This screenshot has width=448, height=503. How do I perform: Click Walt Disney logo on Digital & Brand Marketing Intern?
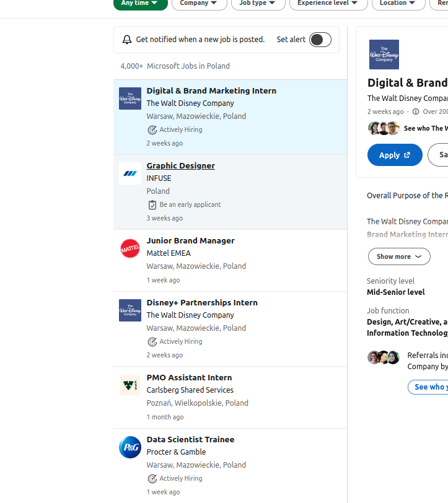[130, 98]
